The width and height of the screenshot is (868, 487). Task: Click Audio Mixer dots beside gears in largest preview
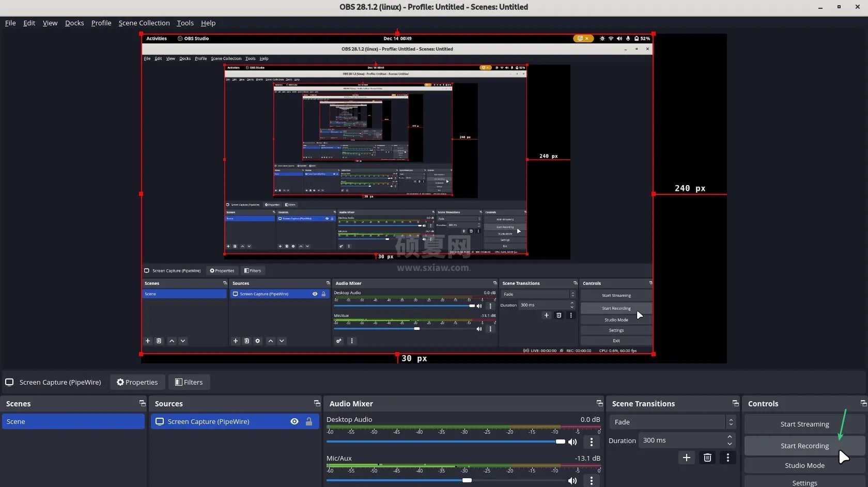click(352, 341)
